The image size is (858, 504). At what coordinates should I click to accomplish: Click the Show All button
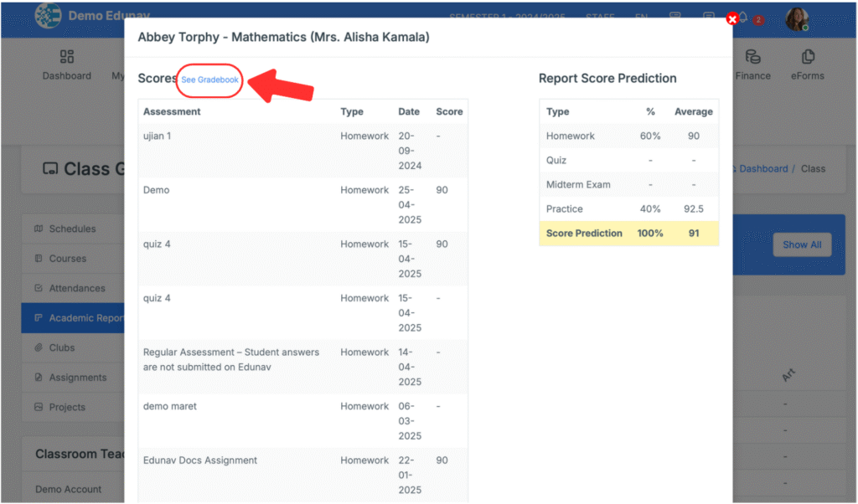pyautogui.click(x=801, y=244)
